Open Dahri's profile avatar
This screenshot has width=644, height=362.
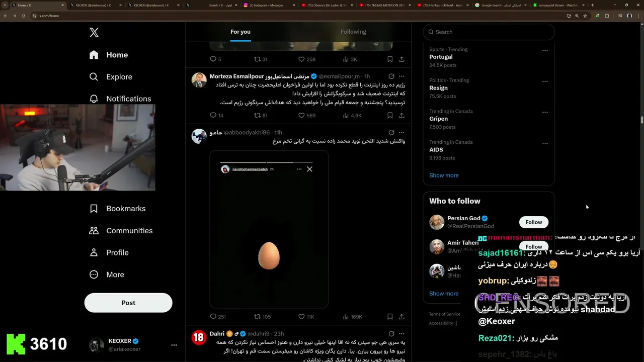[x=199, y=337]
